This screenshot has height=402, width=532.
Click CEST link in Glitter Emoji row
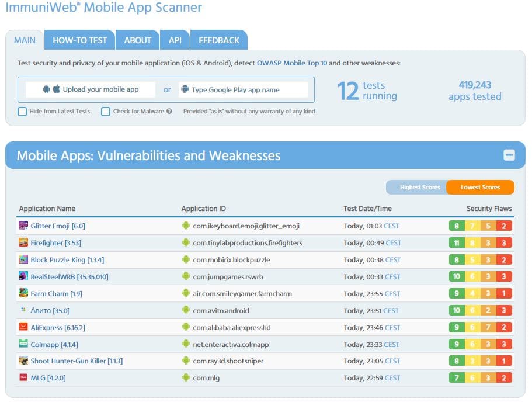(391, 226)
